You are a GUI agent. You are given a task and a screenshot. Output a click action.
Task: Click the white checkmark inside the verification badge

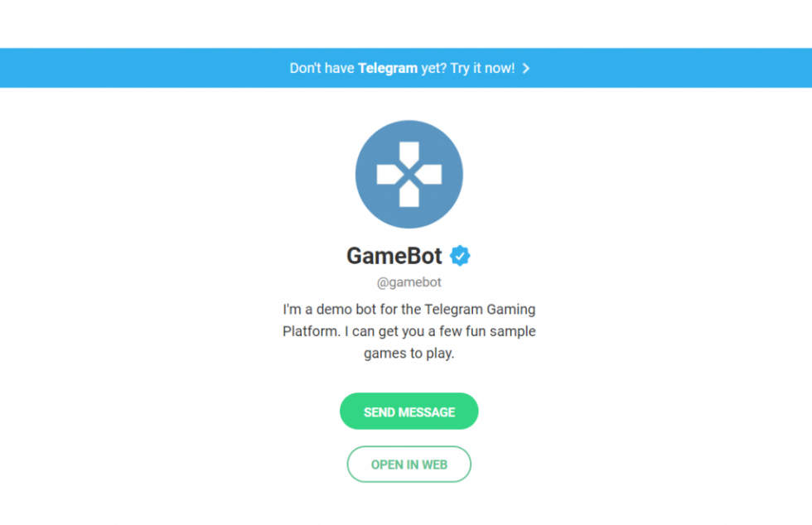460,256
